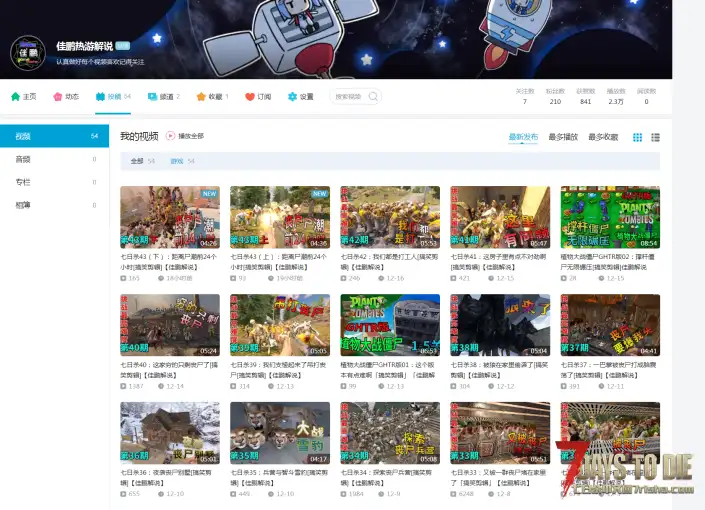Click the signature text 认真做好每个视频喜欢记得关注
Screen dimensions: 705x510
pyautogui.click(x=100, y=62)
